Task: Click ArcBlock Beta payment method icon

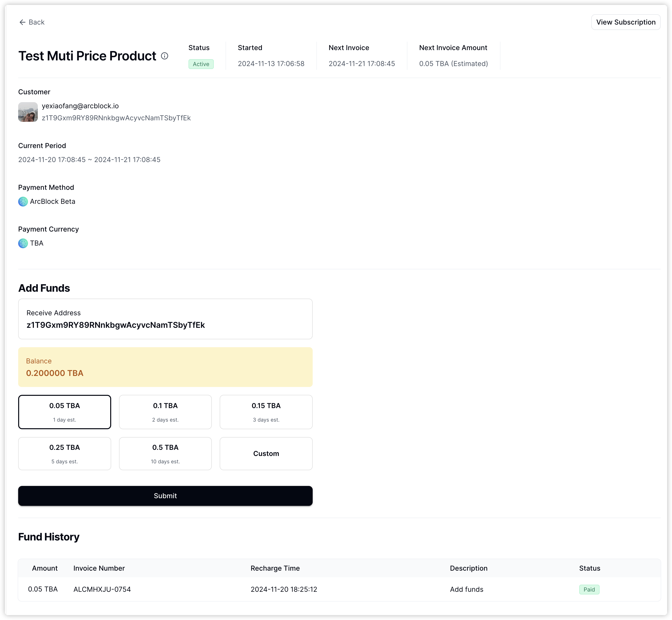Action: 23,202
